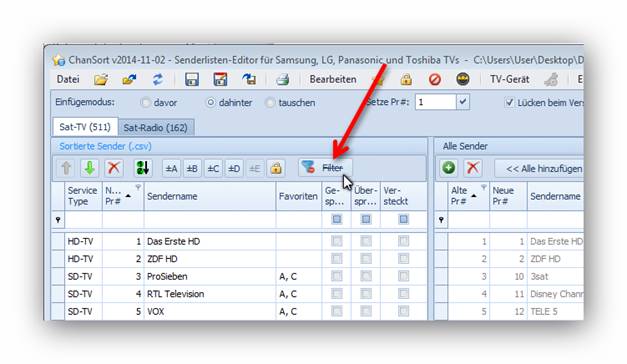Select the dahinter insert mode radio button

coord(210,103)
